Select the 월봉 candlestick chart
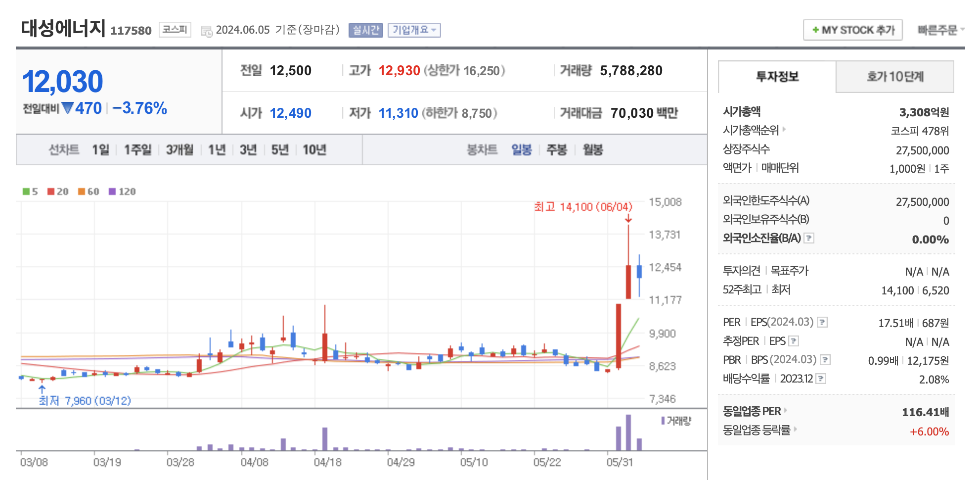Screen dimensions: 980x480 [x=593, y=149]
